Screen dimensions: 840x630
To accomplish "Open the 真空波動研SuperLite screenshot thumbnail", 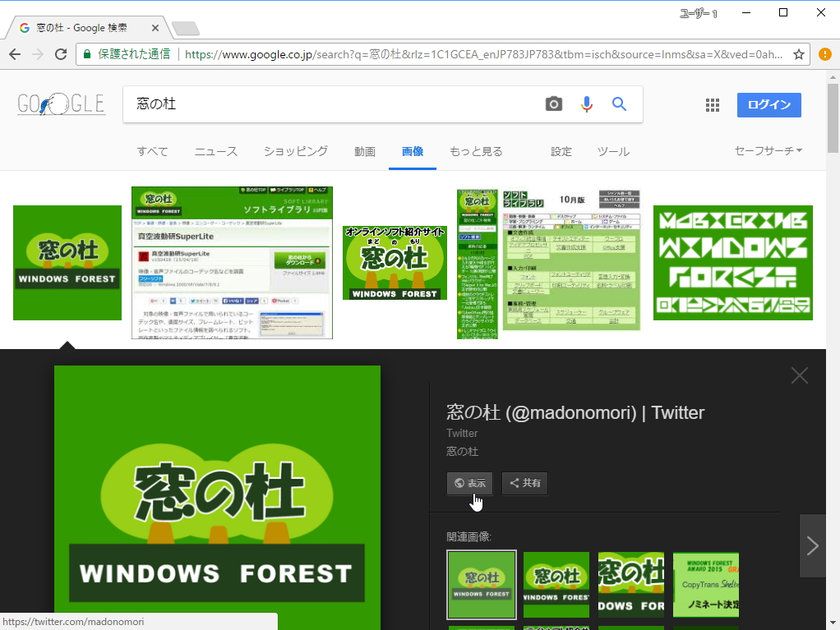I will coord(232,263).
